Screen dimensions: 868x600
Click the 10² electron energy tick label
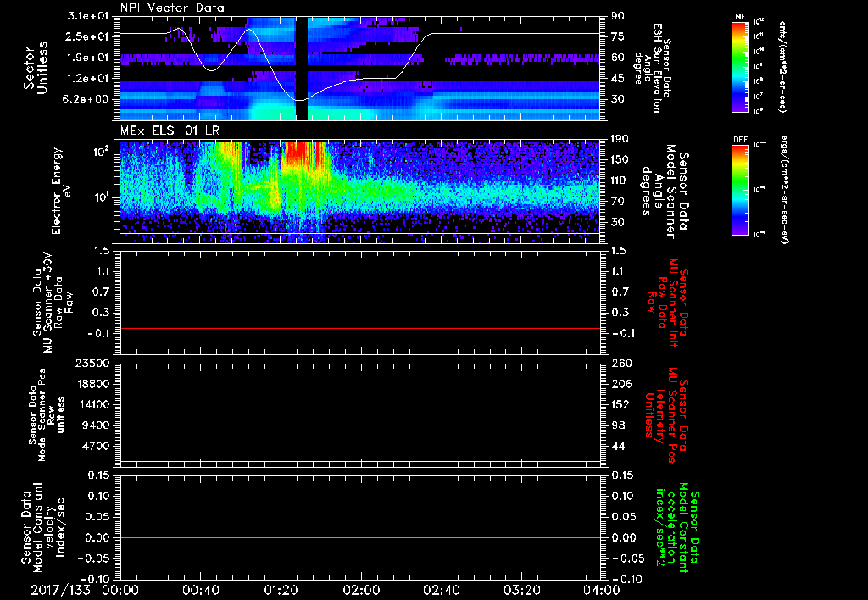tap(101, 153)
